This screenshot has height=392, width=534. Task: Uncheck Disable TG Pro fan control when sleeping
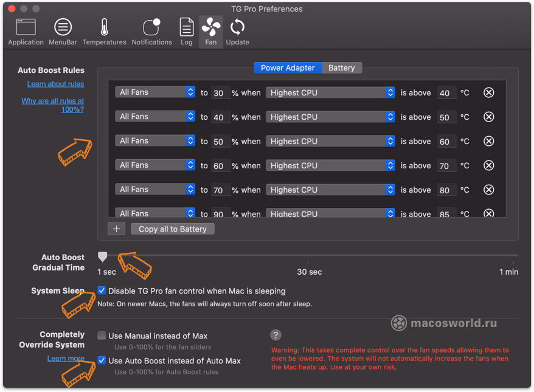coord(102,291)
